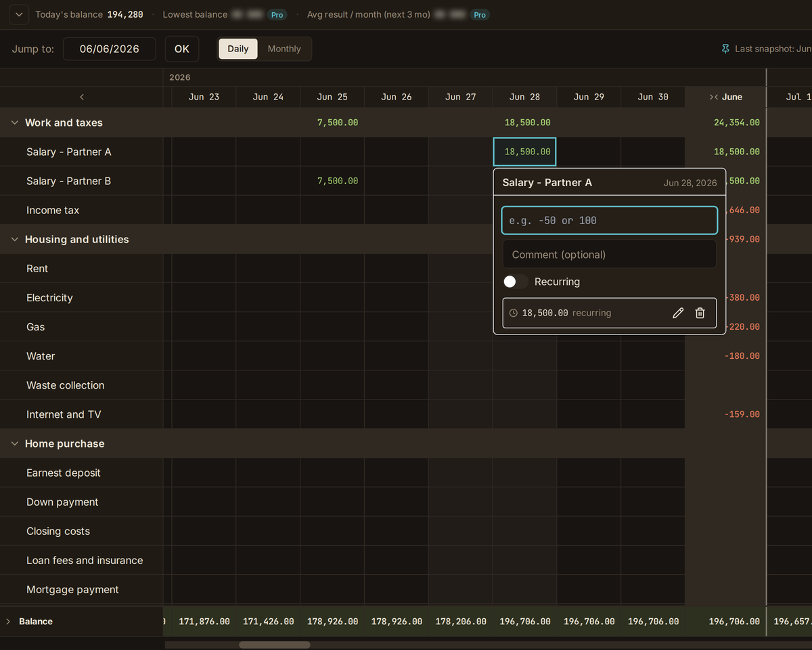The image size is (812, 650).
Task: Click the Last snapshot link
Action: click(x=773, y=49)
